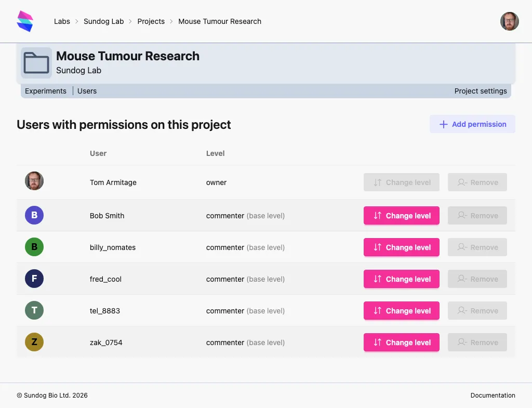
Task: Open the Documentation link in the footer
Action: [x=493, y=395]
